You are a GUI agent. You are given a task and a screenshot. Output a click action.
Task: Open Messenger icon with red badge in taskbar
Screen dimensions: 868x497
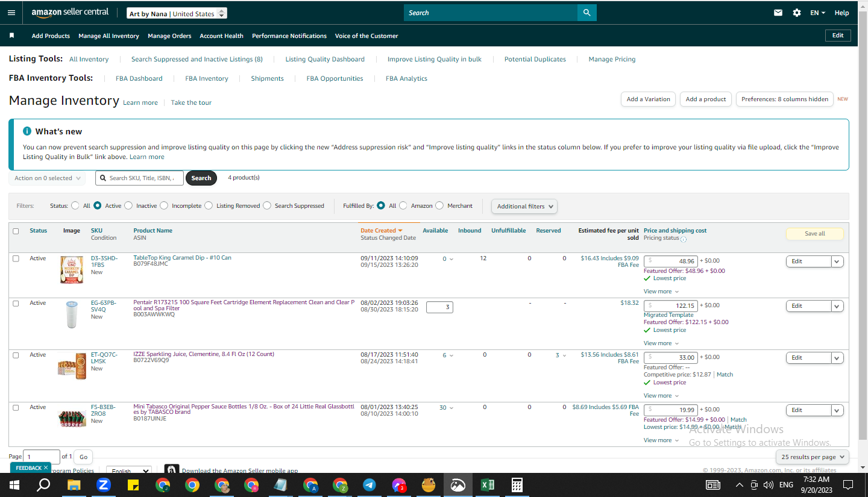point(399,485)
